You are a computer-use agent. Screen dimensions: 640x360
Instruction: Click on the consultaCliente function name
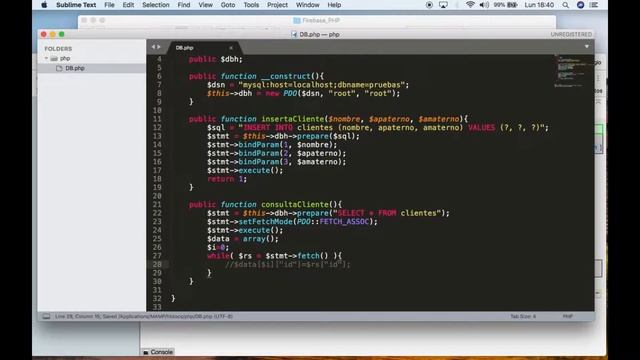point(295,204)
